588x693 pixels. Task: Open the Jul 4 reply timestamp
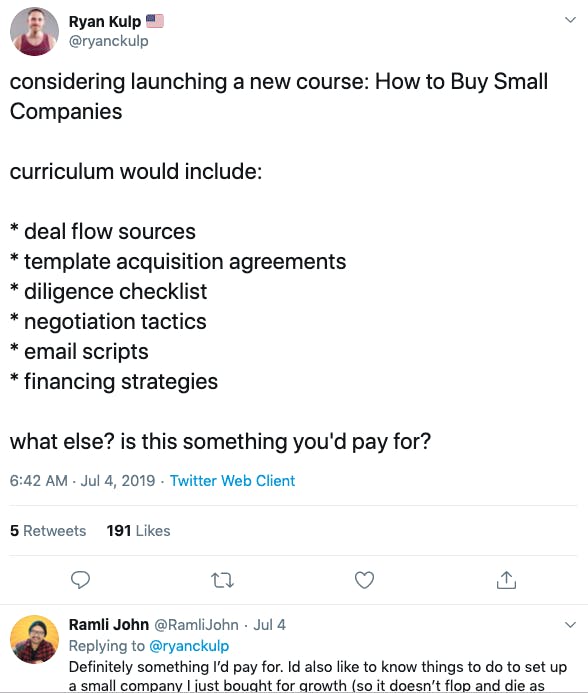click(269, 624)
